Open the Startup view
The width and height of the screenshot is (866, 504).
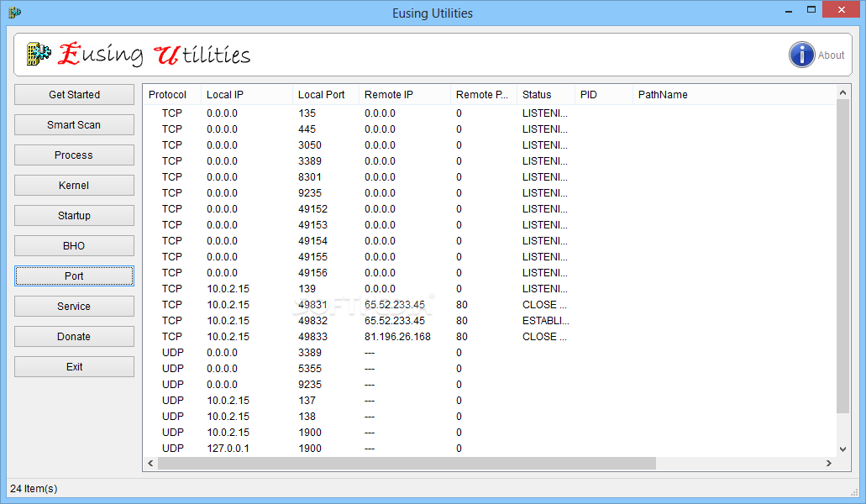click(74, 216)
